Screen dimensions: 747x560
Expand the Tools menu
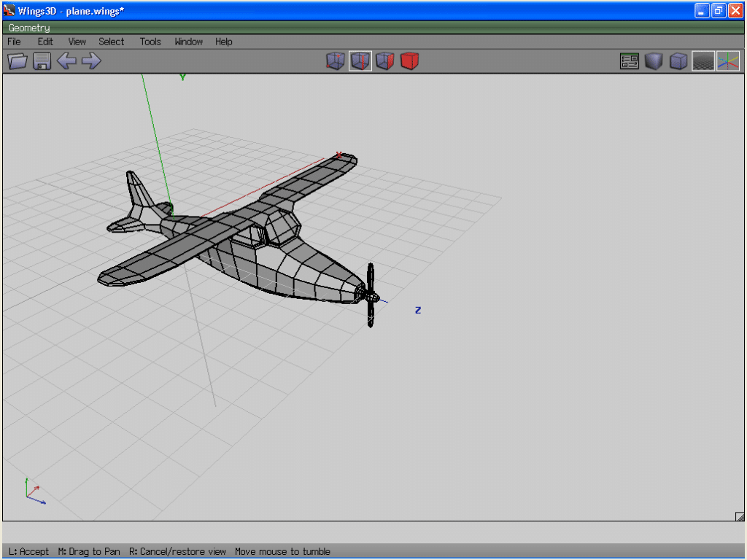[150, 42]
